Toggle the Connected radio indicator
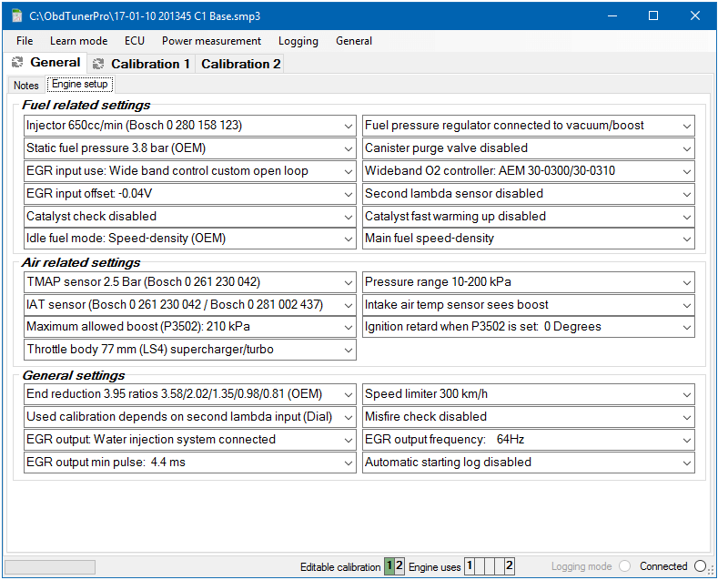 701,566
